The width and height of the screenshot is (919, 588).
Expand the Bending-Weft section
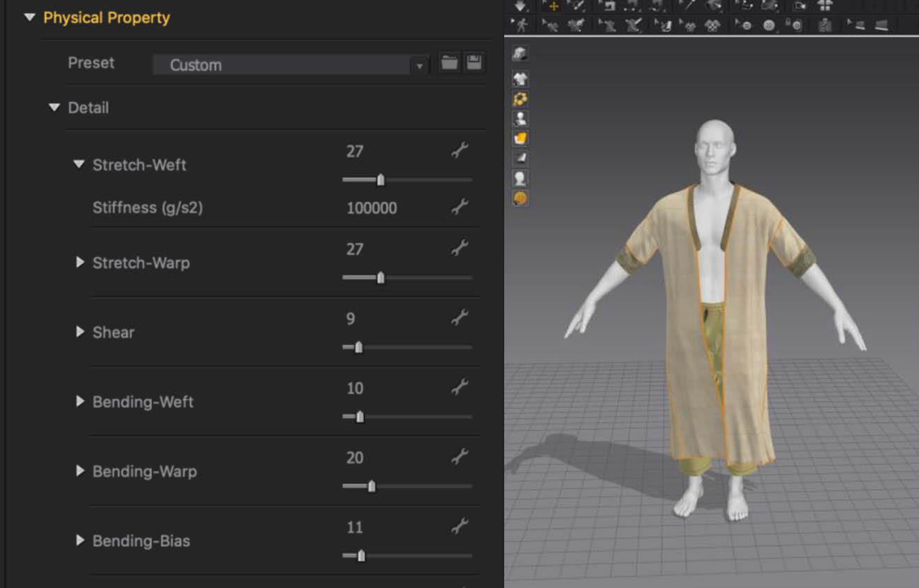(x=80, y=402)
